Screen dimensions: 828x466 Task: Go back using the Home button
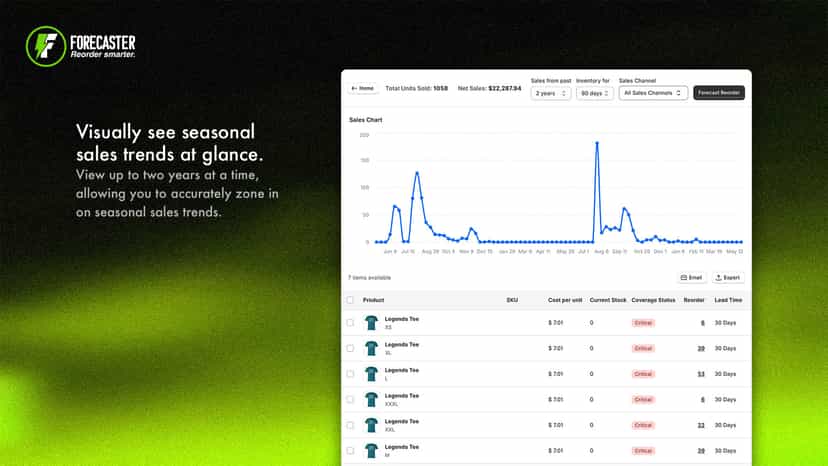(x=363, y=88)
